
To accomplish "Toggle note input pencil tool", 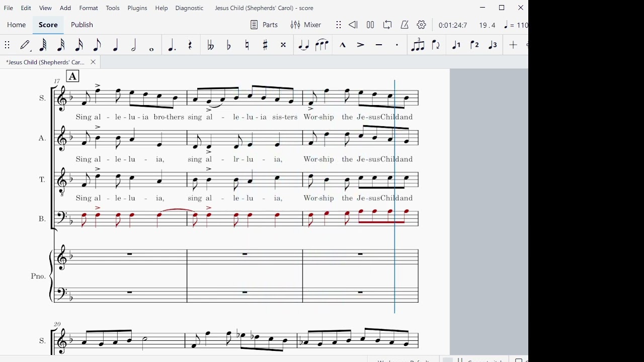I will pyautogui.click(x=25, y=45).
